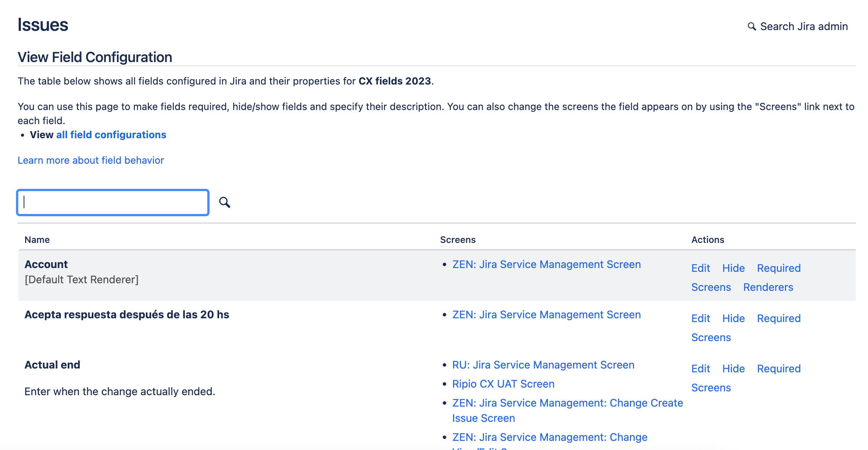Open ZEN screen link in Account row
This screenshot has height=450, width=868.
[546, 264]
